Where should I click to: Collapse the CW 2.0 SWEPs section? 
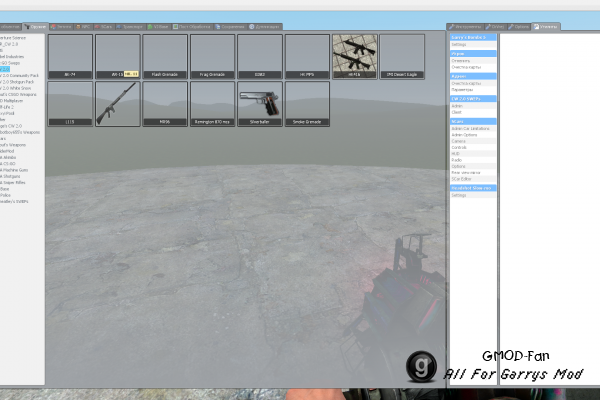[473, 99]
